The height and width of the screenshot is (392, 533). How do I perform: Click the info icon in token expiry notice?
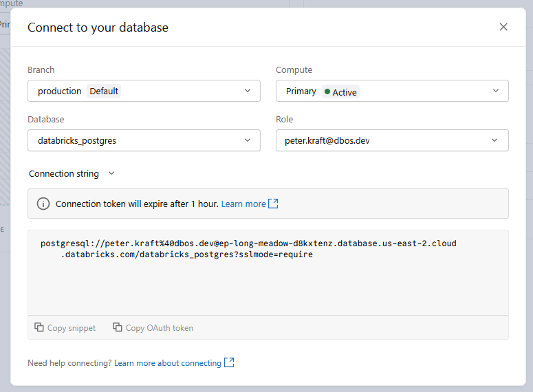click(43, 204)
